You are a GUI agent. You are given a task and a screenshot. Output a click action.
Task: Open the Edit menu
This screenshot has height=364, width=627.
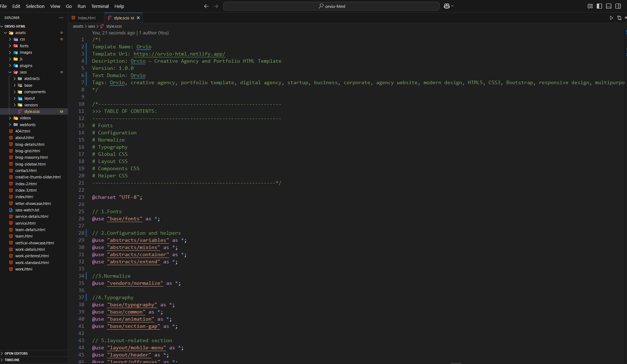pyautogui.click(x=16, y=6)
